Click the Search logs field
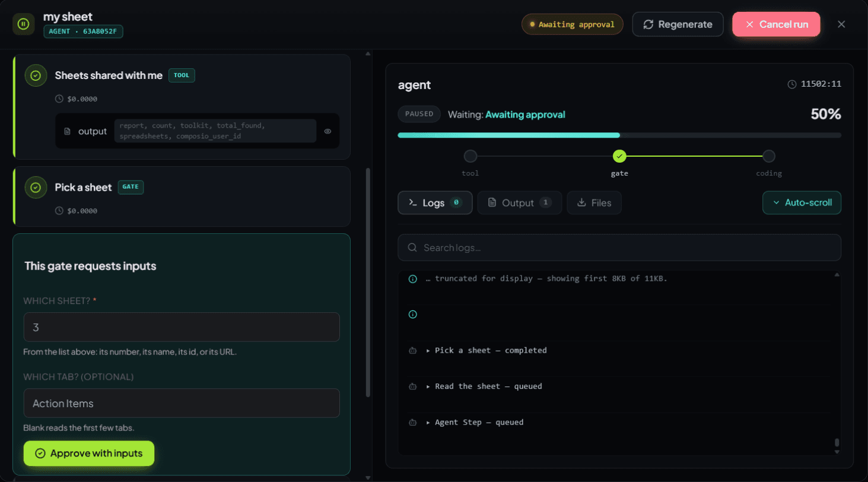868x482 pixels. pyautogui.click(x=619, y=248)
